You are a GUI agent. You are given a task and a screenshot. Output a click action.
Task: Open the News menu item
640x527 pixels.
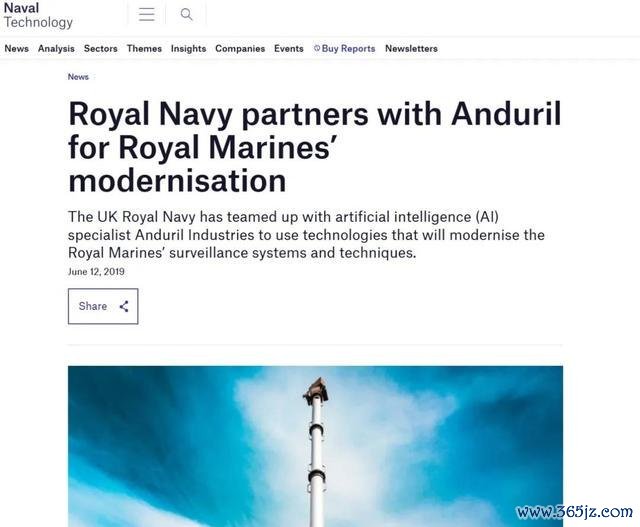coord(17,49)
